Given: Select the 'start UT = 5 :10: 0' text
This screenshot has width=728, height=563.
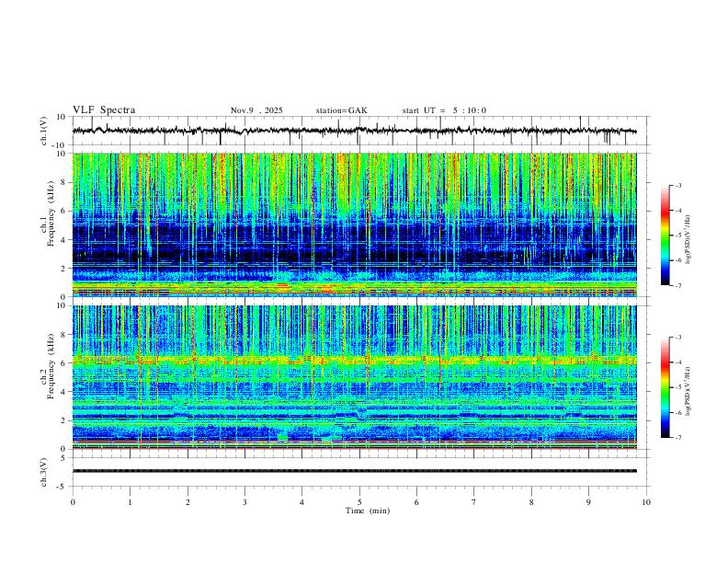Looking at the screenshot, I should click(444, 110).
